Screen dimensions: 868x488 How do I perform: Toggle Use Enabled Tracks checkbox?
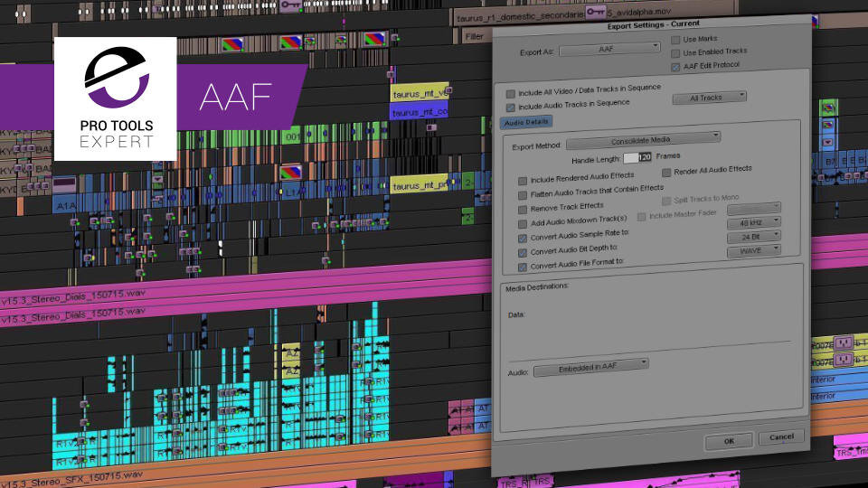tap(675, 53)
